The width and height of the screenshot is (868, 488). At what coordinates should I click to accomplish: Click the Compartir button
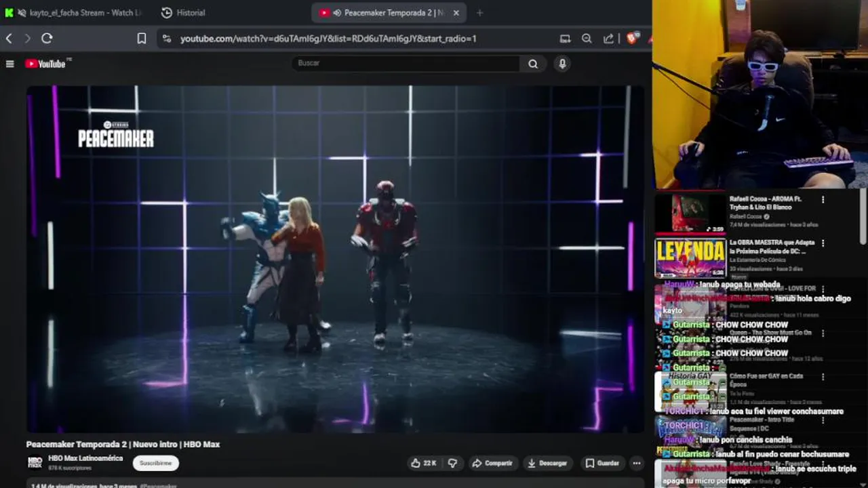492,463
